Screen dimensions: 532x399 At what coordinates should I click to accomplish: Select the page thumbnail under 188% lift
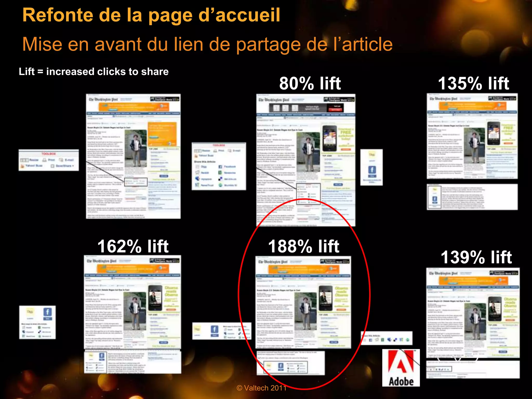[303, 302]
